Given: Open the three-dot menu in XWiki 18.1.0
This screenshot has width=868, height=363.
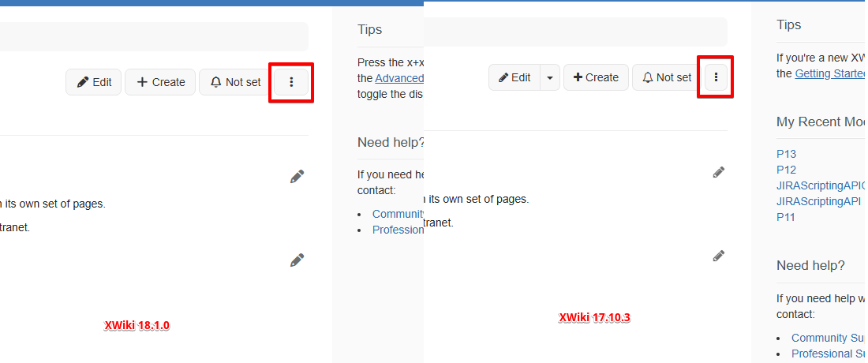Looking at the screenshot, I should click(x=291, y=82).
